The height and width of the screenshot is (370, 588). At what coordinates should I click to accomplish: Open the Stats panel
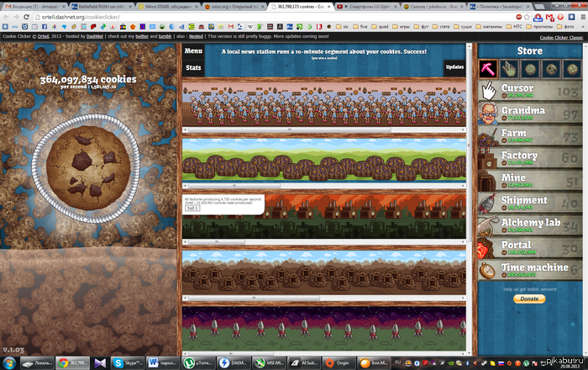click(x=193, y=68)
